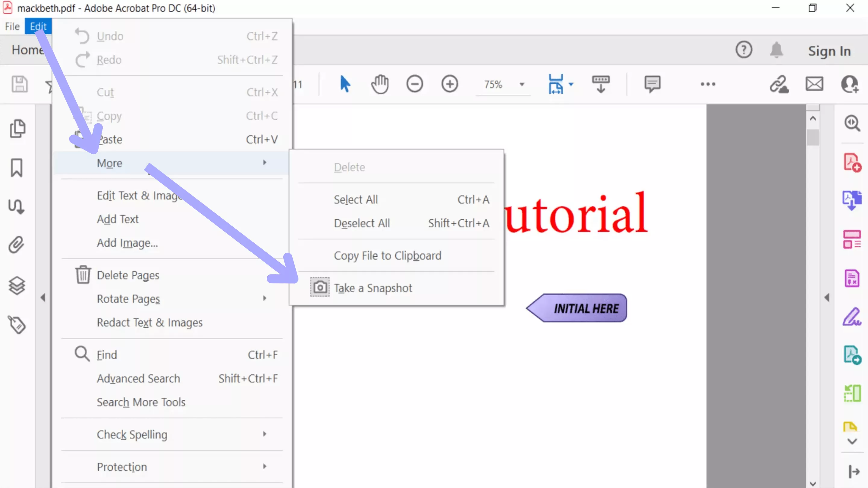Open the Page Thumbnails panel
Image resolution: width=868 pixels, height=488 pixels.
click(17, 129)
